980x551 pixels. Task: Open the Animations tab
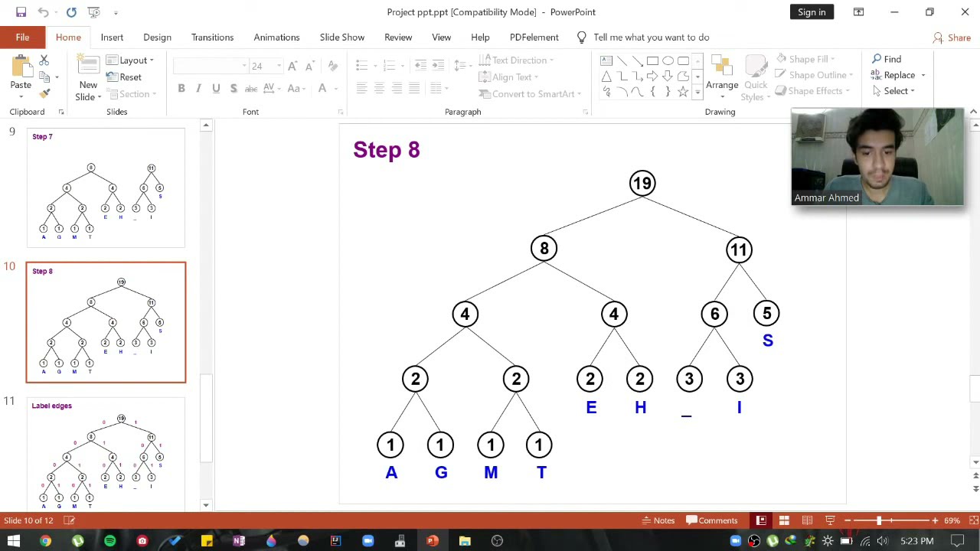[x=276, y=37]
